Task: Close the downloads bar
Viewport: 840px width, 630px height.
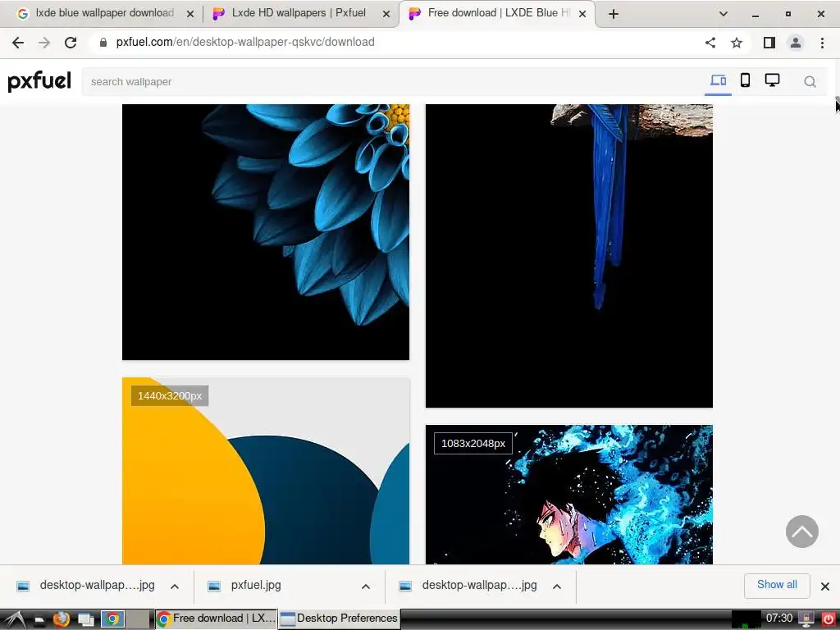Action: pos(825,586)
